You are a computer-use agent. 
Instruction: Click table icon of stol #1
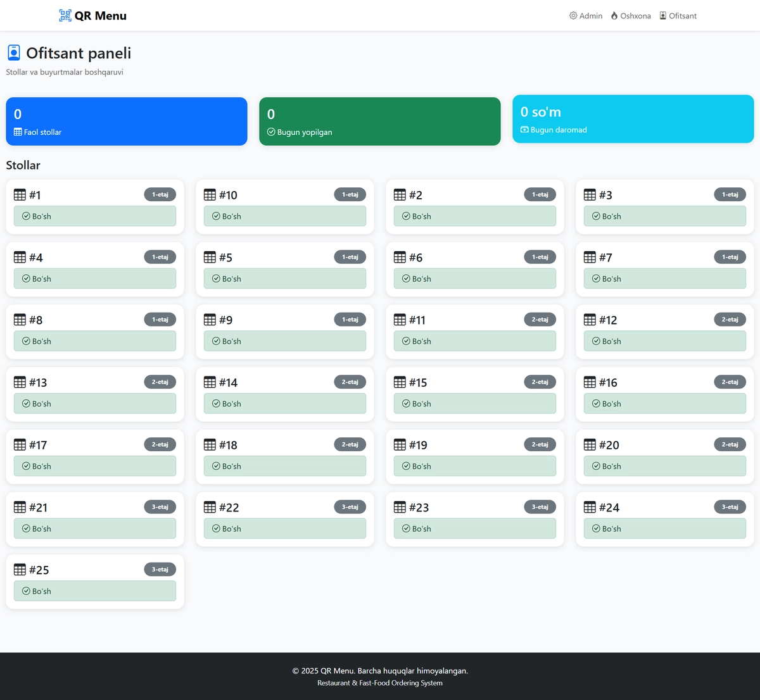click(20, 195)
